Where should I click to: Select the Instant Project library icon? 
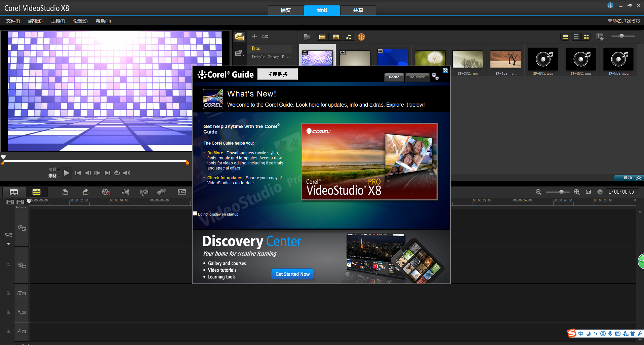click(x=240, y=53)
